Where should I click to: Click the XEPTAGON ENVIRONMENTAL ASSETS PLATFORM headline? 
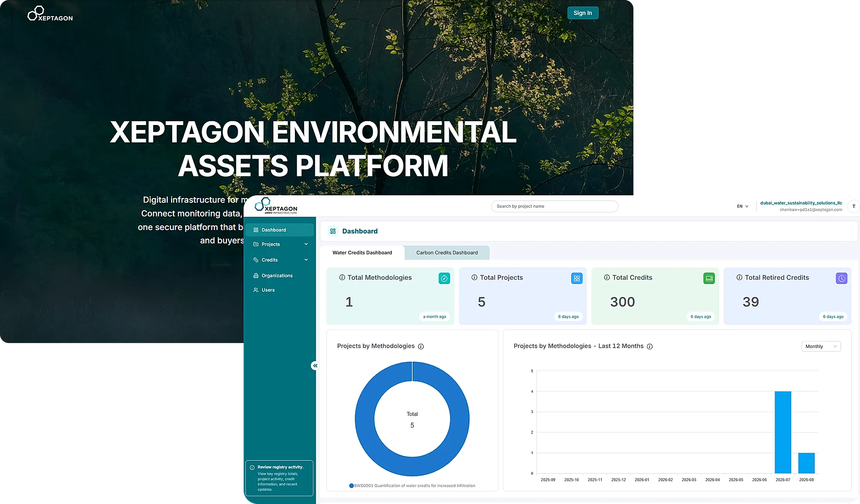coord(313,149)
